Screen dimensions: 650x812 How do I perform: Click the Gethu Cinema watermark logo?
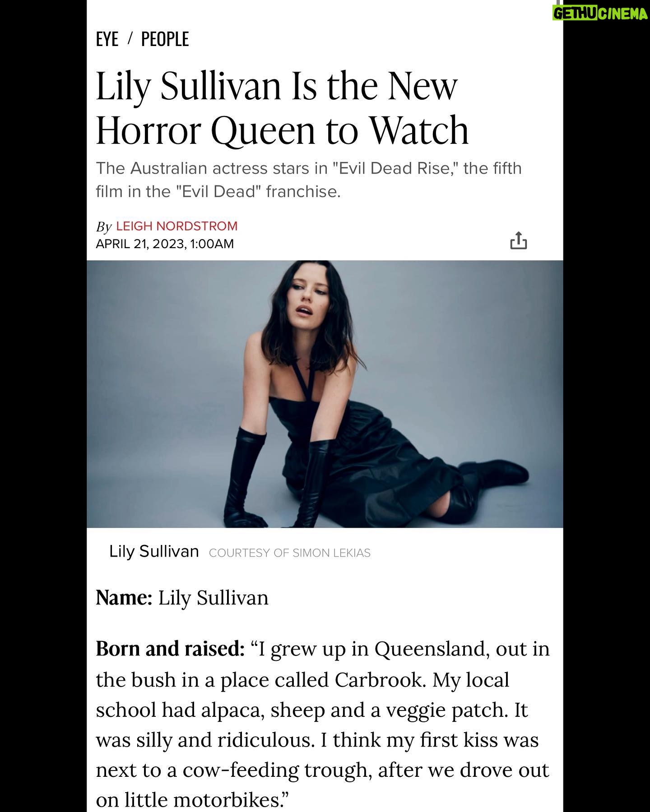[600, 14]
